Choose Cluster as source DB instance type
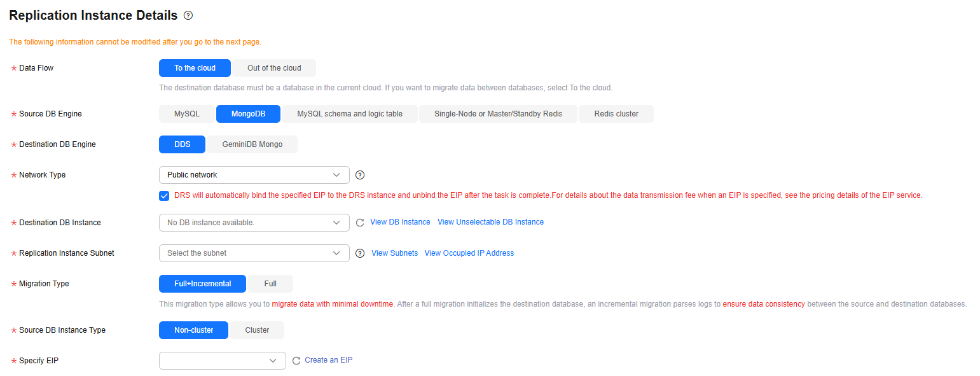Screen dimensions: 980x376 pyautogui.click(x=257, y=330)
